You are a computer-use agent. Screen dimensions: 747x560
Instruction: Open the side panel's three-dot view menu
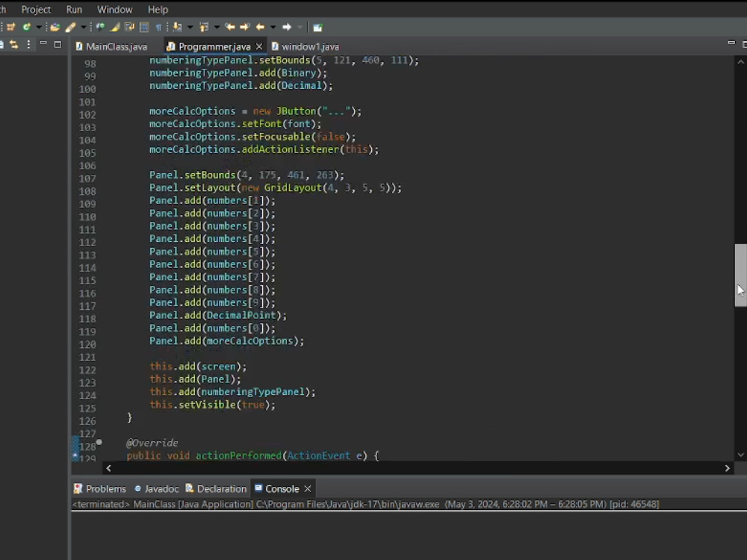(29, 45)
